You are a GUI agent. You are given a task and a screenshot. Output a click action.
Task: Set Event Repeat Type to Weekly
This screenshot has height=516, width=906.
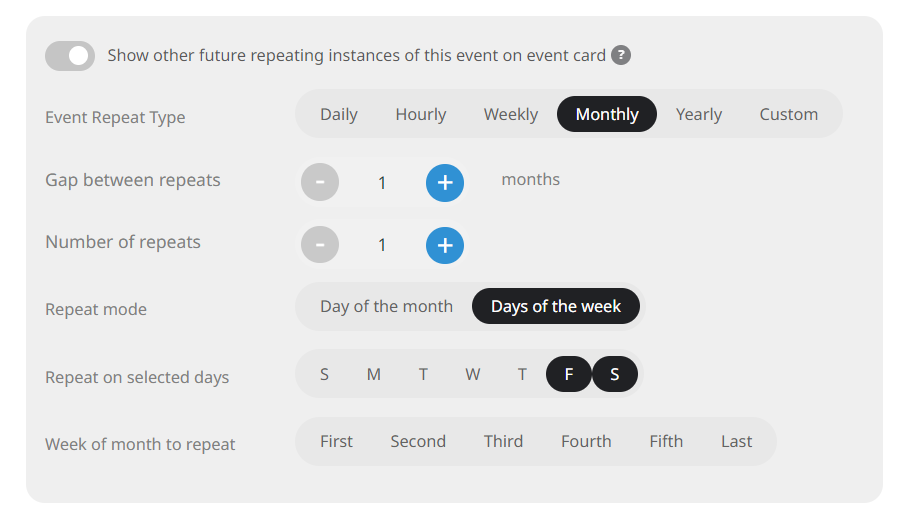tap(511, 114)
